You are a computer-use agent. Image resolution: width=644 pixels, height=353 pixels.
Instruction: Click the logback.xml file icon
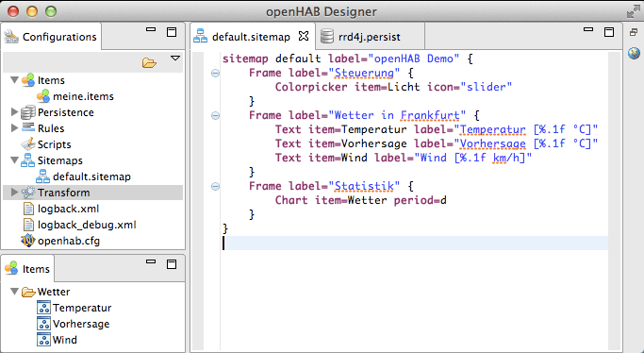(x=28, y=209)
